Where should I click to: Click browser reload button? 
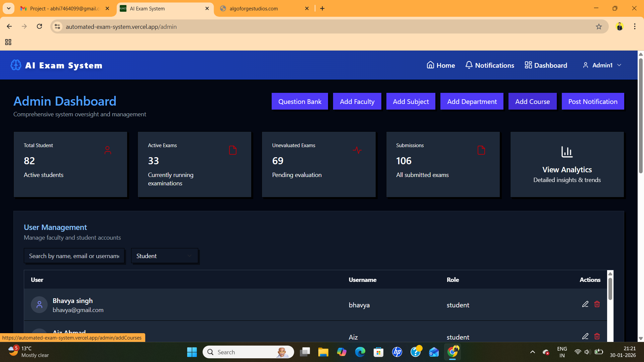pos(40,26)
